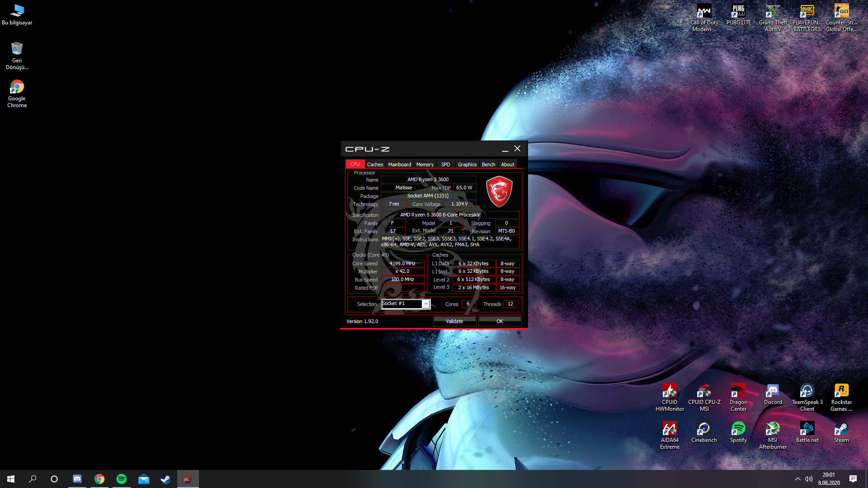
Task: Launch PLAYERUNKNOWN'S BATTLEGROUNDS shortcut
Action: (x=807, y=18)
